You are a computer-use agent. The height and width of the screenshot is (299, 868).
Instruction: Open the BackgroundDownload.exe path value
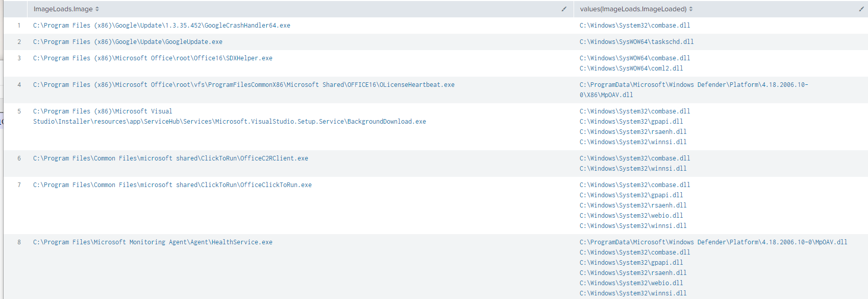(229, 122)
